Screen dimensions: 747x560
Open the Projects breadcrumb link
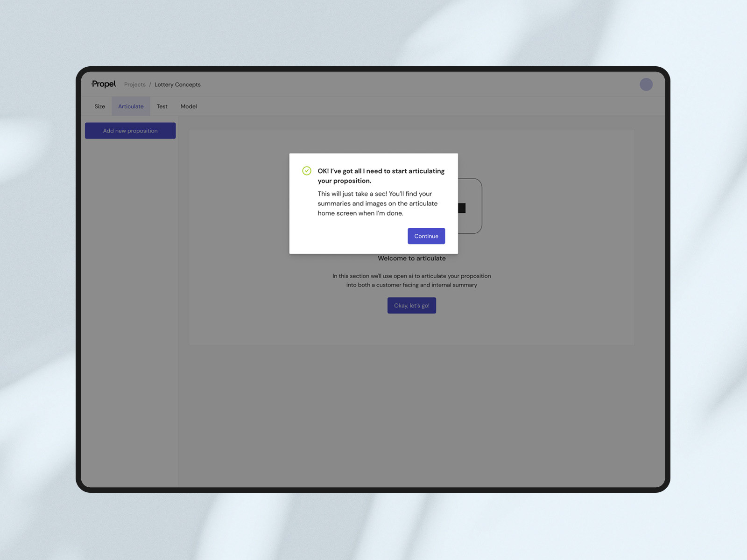(x=135, y=84)
